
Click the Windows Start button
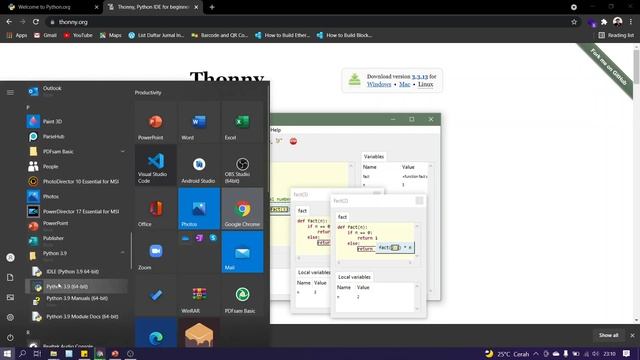pos(7,353)
